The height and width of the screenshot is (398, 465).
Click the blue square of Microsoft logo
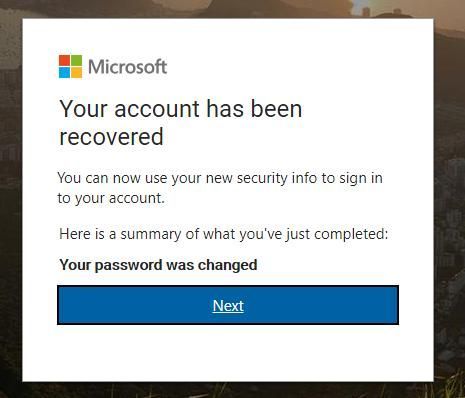coord(64,73)
